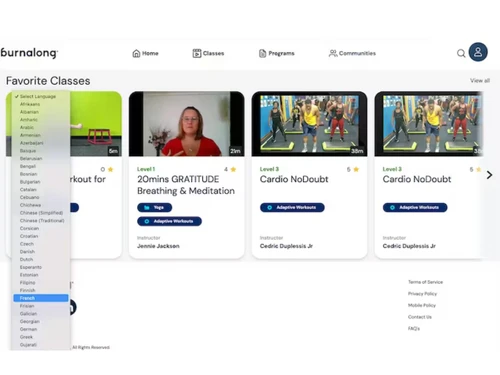Select Finnish in the language list
Viewport: 500px width, 375px height.
41,290
